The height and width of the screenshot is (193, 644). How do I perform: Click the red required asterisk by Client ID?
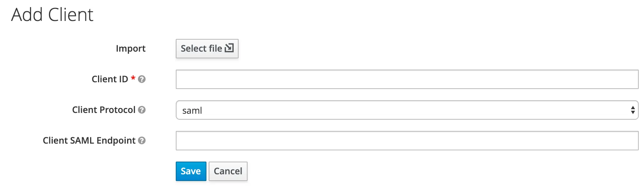(x=133, y=79)
